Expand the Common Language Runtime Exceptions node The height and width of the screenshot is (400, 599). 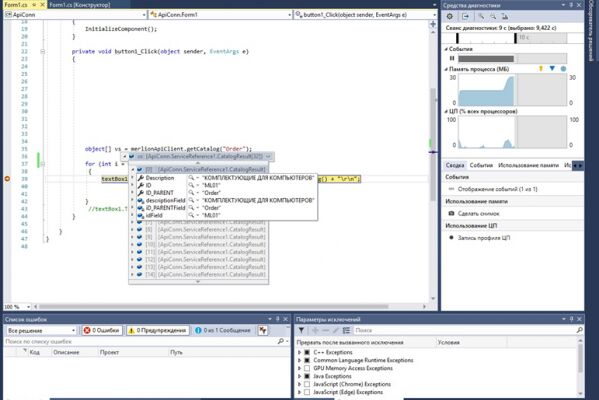click(300, 360)
